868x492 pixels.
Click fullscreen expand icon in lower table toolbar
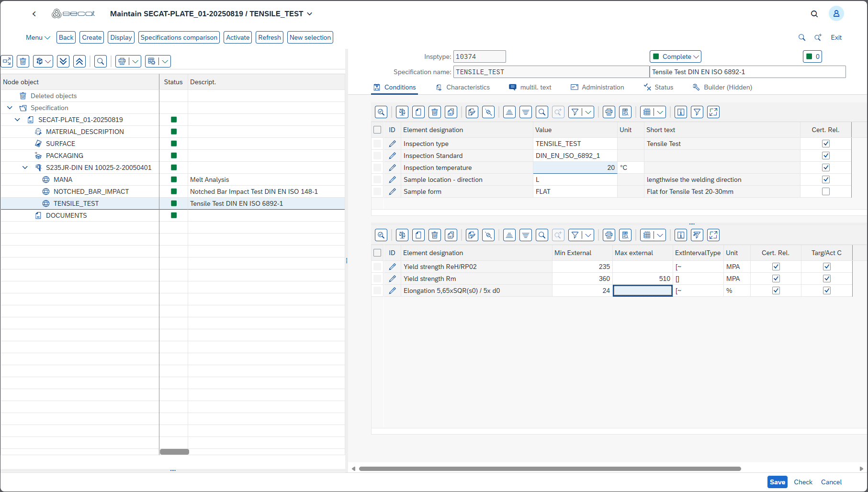713,235
